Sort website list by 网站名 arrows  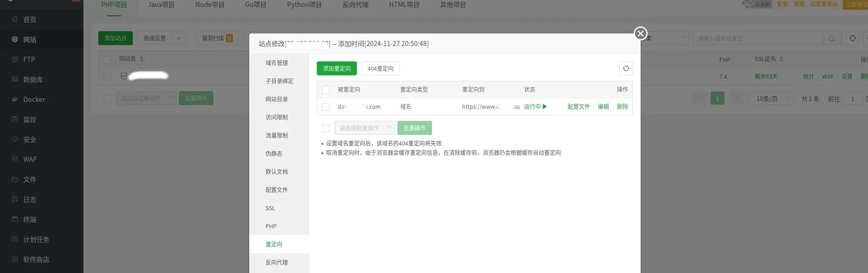click(x=142, y=59)
